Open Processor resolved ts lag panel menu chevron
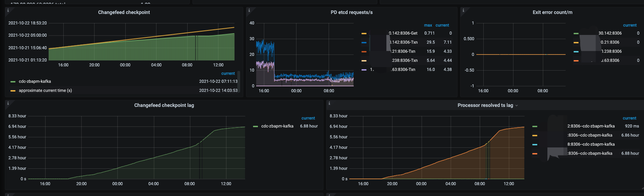 coord(517,106)
